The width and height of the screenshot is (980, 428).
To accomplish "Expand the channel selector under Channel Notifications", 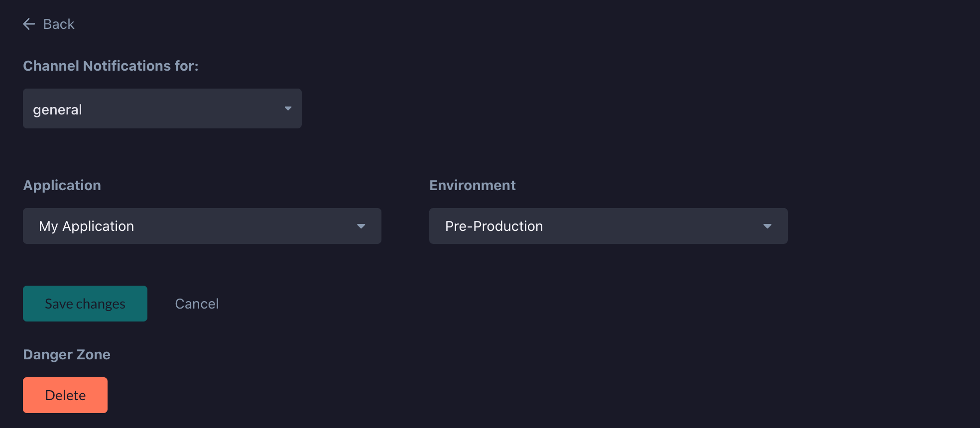I will 162,108.
